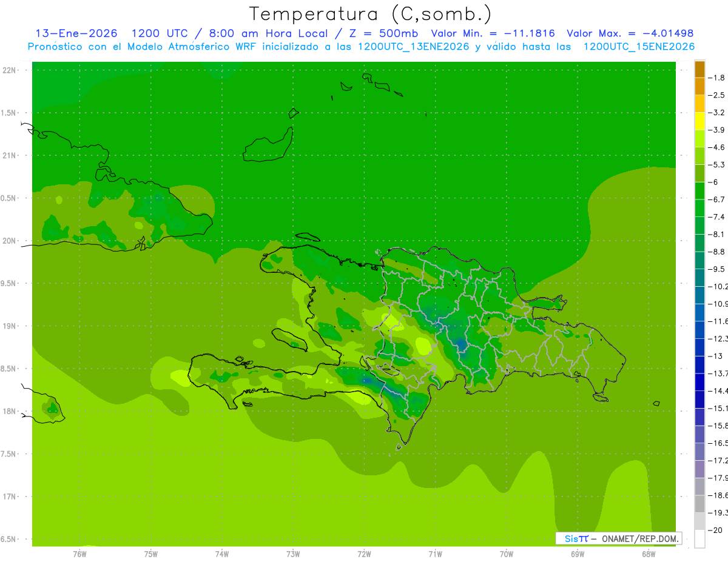Click 'Valor Min. = -11.1816' value
The image size is (728, 562).
(x=493, y=33)
